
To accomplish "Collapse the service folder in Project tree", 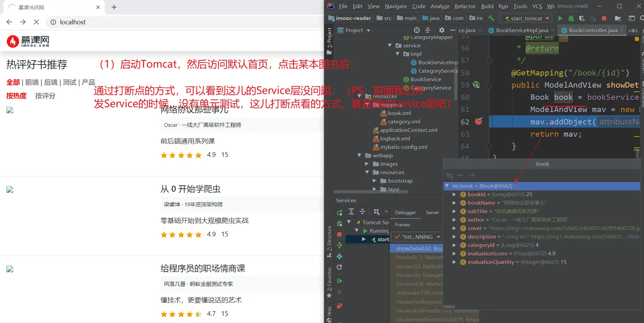I will [x=390, y=45].
